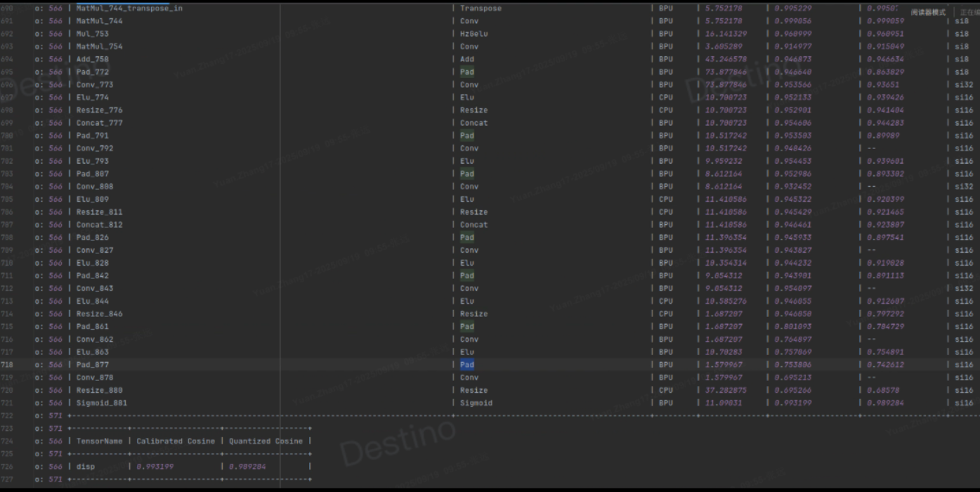Select the Resize_811 node name
Viewport: 980px width, 492px height.
[x=99, y=212]
